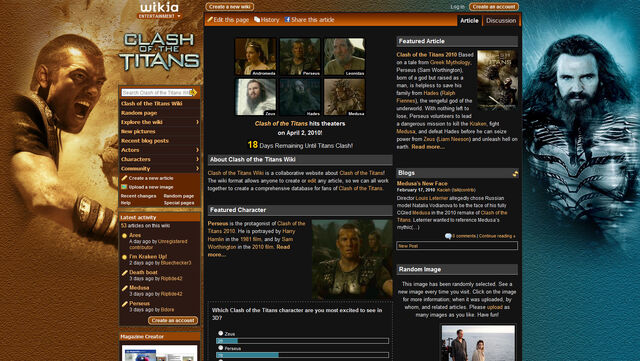
Task: Click the Greek Mythology link
Action: coord(450,62)
